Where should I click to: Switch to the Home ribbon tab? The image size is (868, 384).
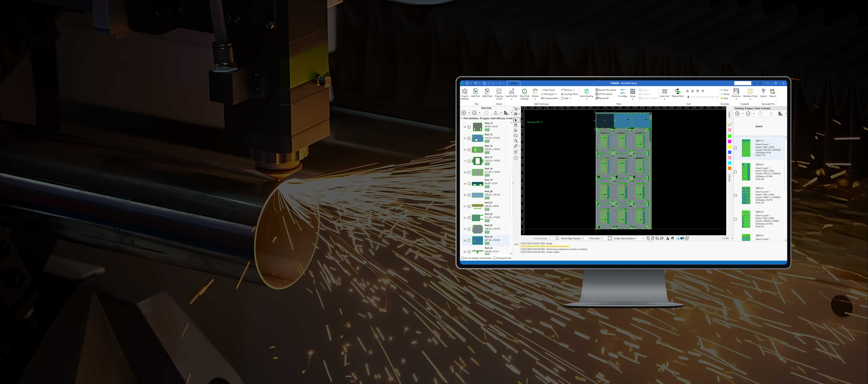(514, 83)
